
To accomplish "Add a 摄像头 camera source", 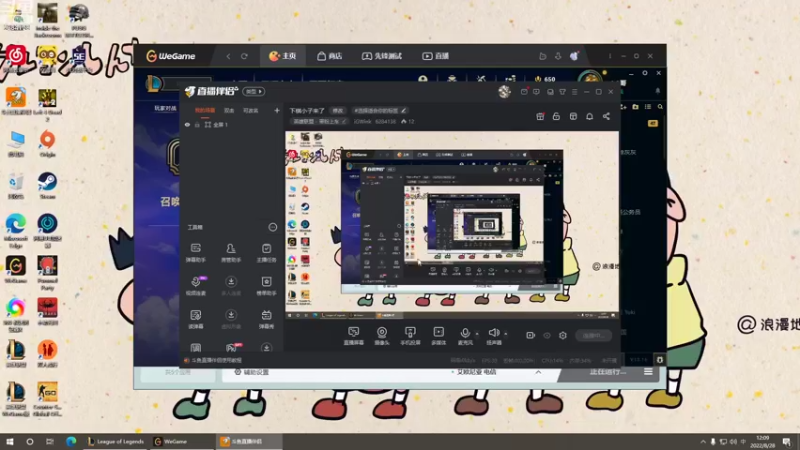I will click(x=382, y=336).
